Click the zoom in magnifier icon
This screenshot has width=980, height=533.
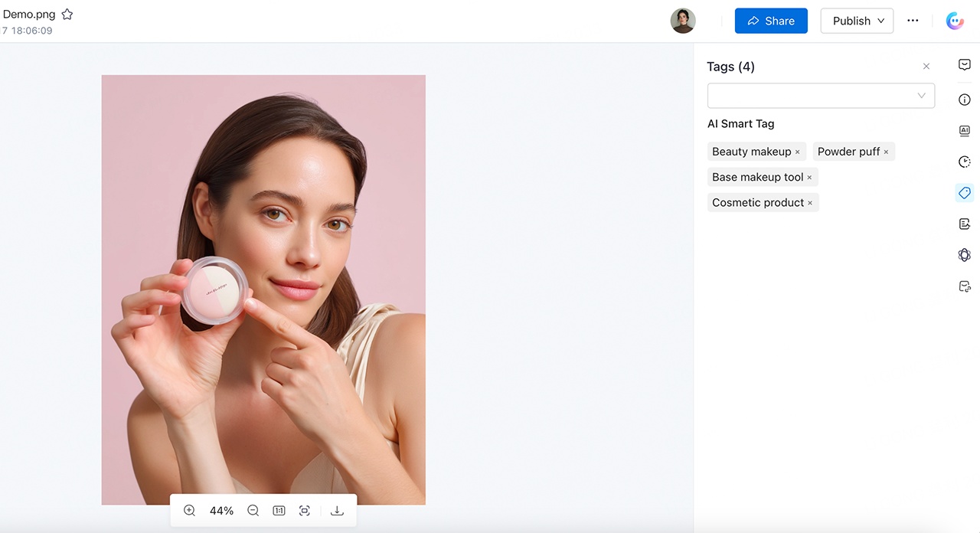coord(189,511)
